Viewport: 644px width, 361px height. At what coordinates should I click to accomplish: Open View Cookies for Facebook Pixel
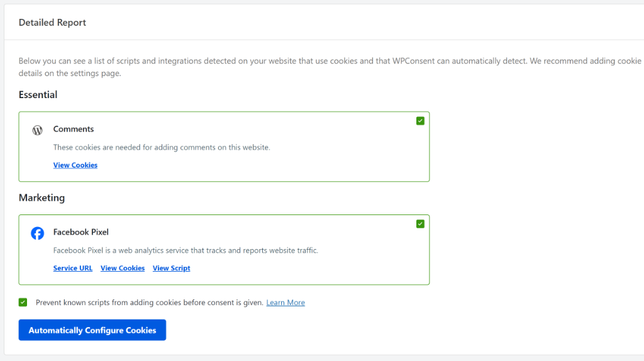pos(123,269)
